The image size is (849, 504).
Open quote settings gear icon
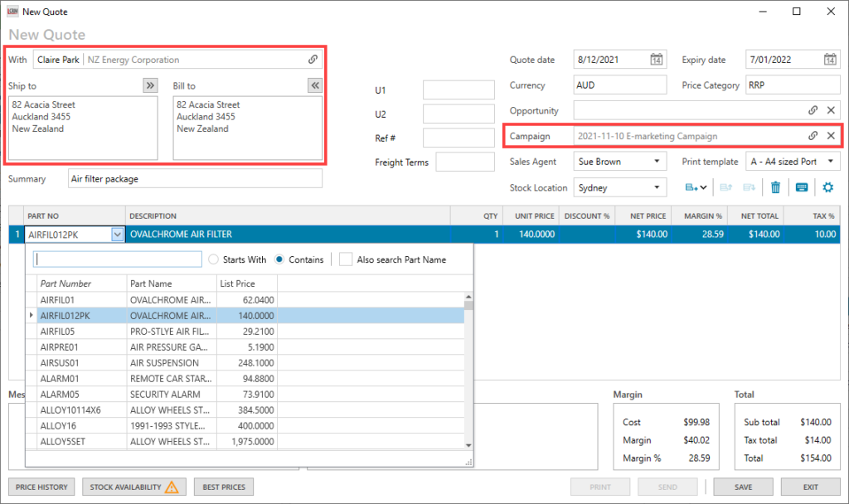827,187
